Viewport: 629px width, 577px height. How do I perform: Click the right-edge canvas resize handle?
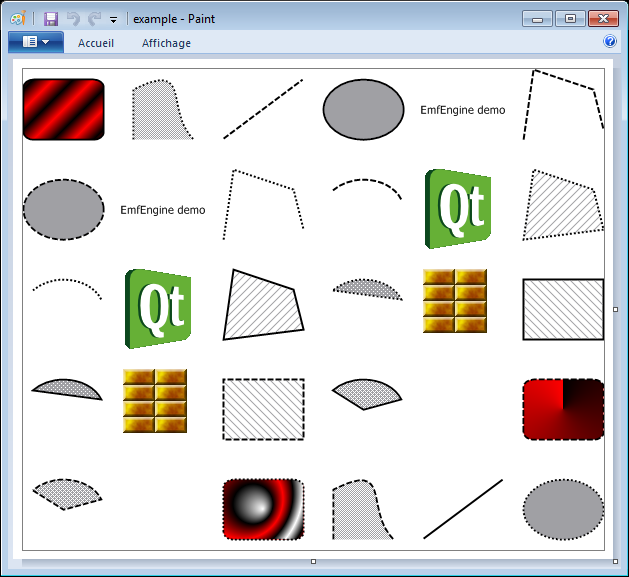click(616, 309)
